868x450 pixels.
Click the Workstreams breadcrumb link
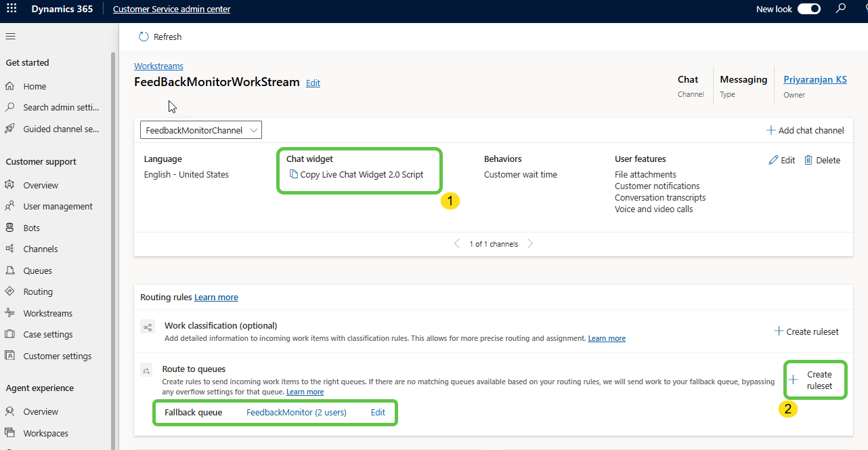158,66
